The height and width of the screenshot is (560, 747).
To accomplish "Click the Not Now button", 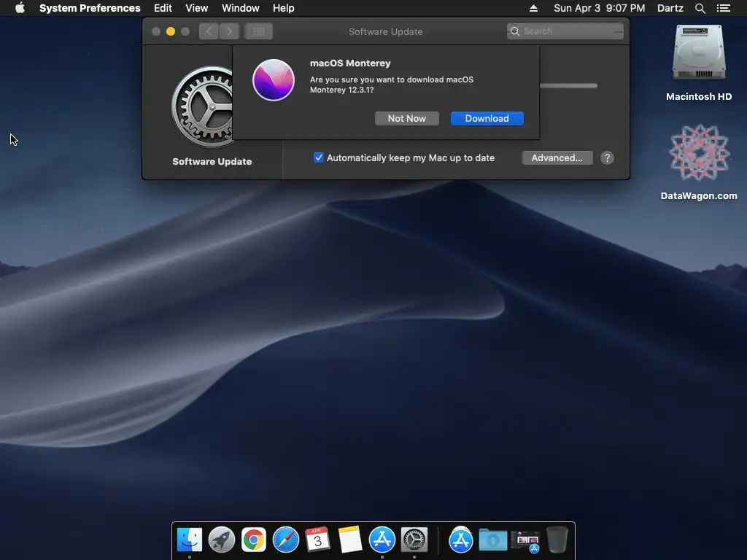I will [x=407, y=119].
